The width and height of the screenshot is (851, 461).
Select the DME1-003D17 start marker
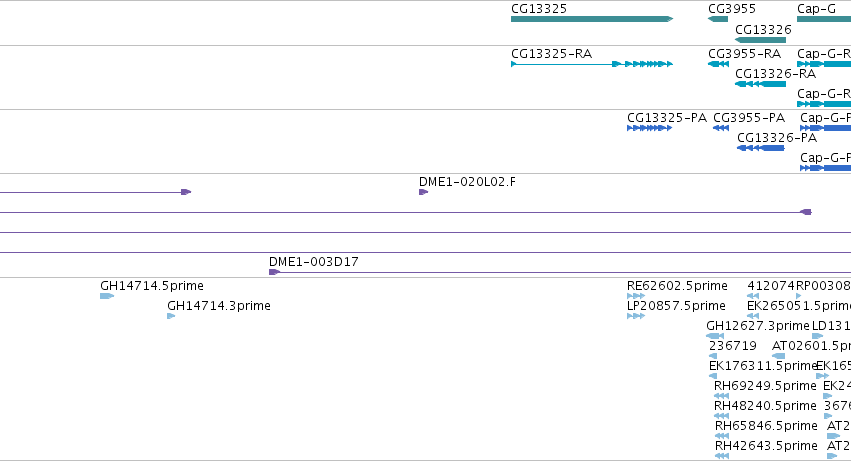click(274, 272)
